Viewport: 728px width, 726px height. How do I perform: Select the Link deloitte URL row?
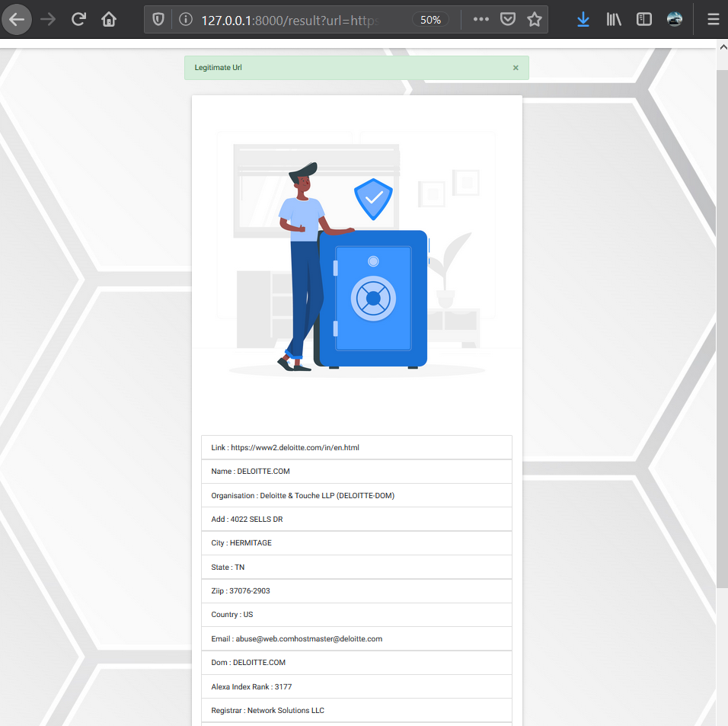(356, 447)
